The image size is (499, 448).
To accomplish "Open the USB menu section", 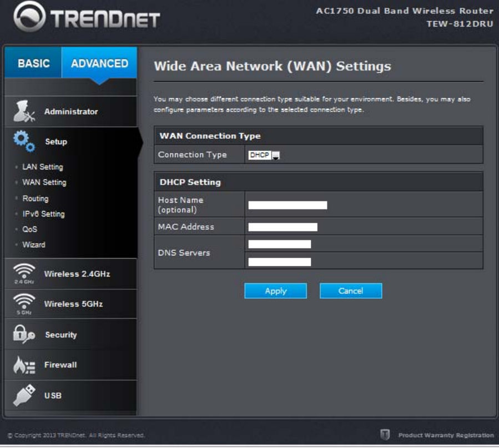I will pyautogui.click(x=71, y=395).
